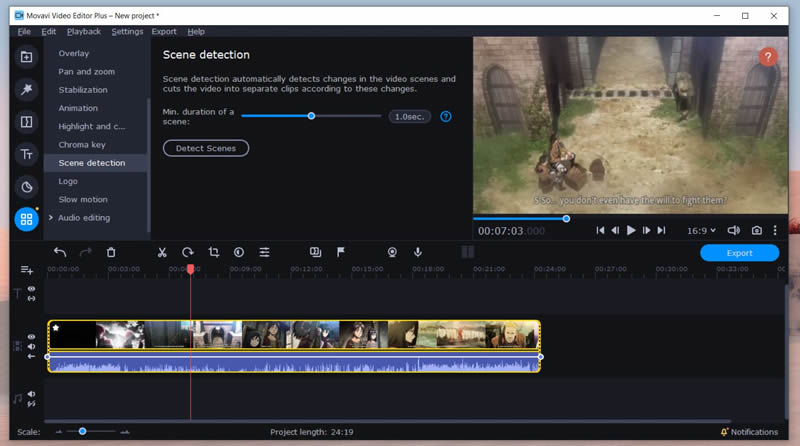Toggle video track visibility eye
Viewport: 800px width, 446px height.
(31, 337)
